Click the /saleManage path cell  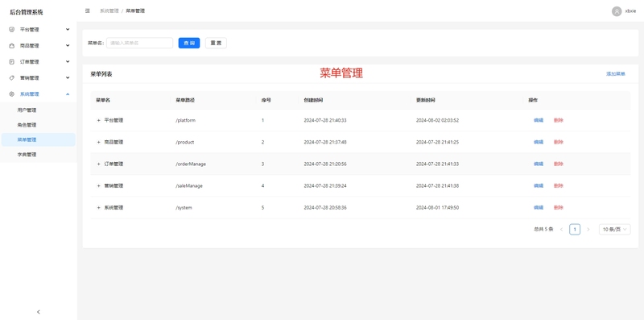coord(189,186)
